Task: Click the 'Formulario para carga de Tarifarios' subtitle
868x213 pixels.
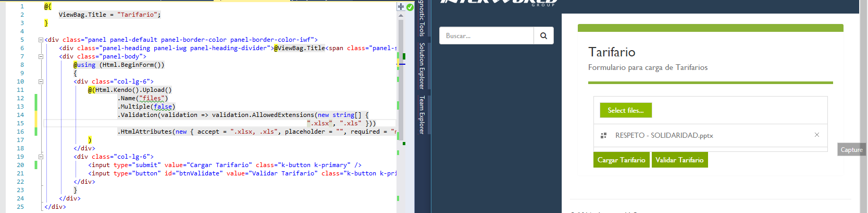Action: click(x=648, y=67)
